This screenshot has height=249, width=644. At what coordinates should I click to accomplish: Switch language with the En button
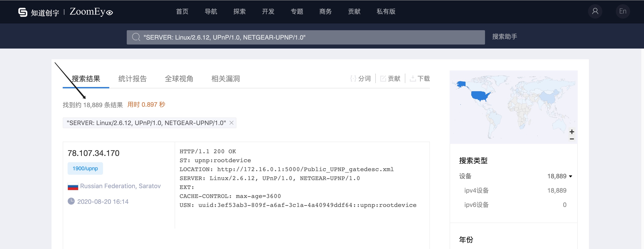point(623,11)
